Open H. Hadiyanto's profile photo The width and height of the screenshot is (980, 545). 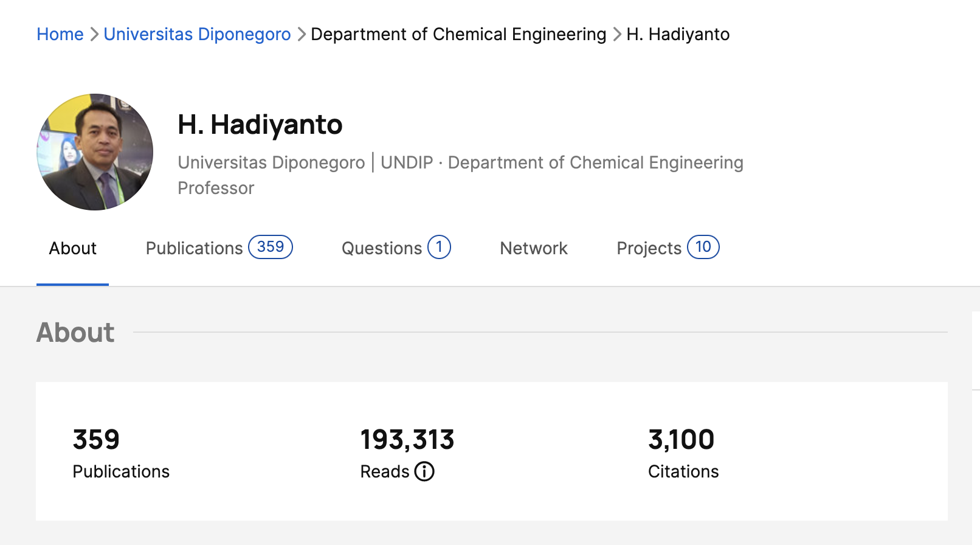click(x=95, y=152)
